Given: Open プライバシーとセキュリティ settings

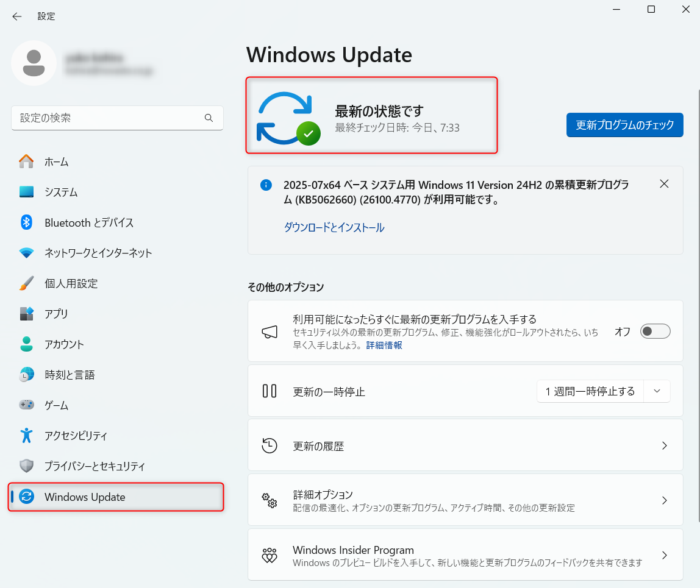Looking at the screenshot, I should 116,466.
